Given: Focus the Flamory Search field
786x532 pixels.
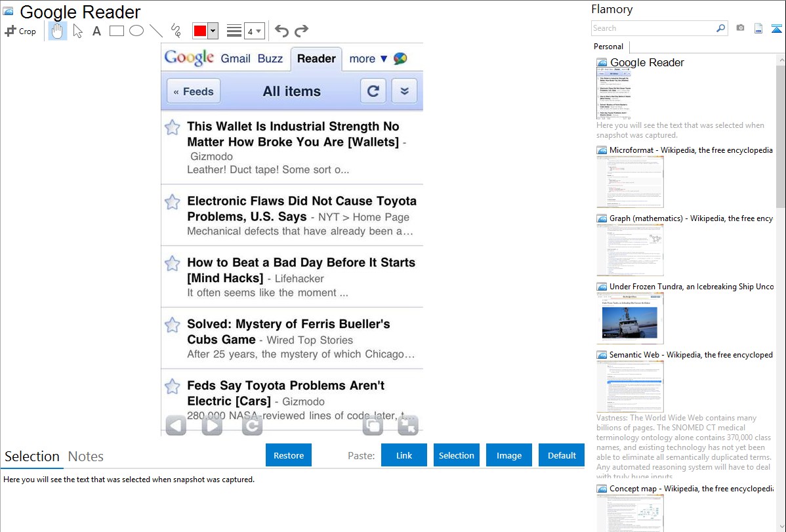Looking at the screenshot, I should [653, 28].
